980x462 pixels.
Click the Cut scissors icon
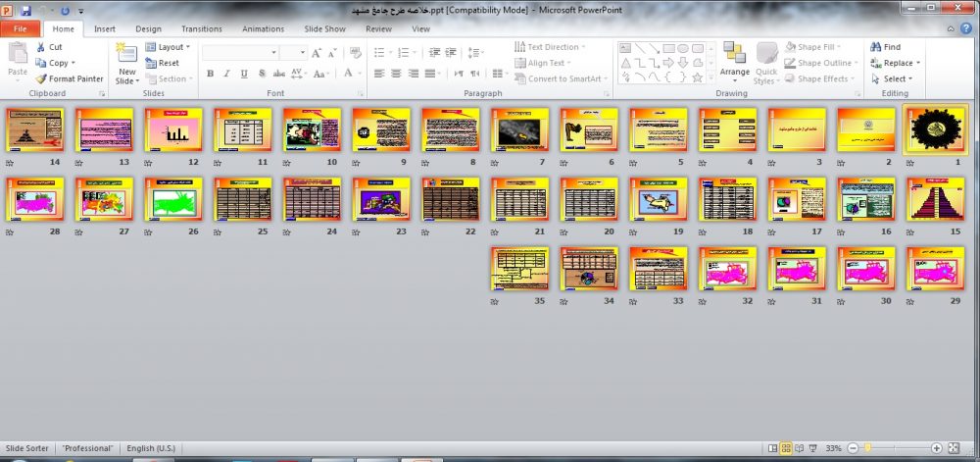coord(40,47)
